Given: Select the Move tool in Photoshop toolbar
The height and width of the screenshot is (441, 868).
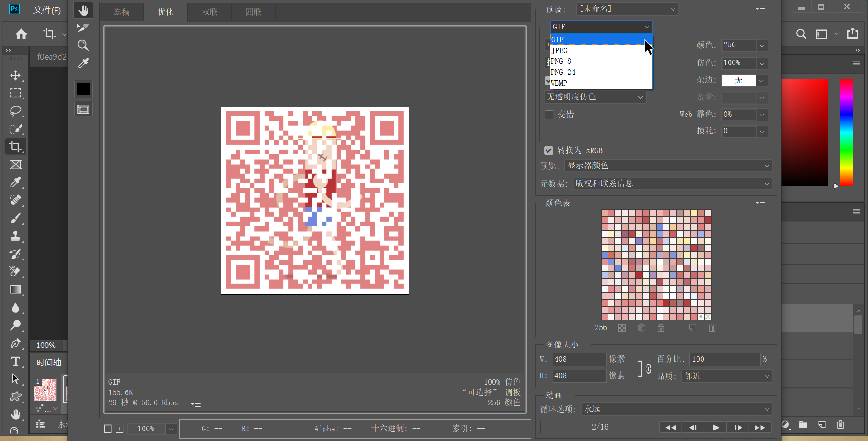Looking at the screenshot, I should pos(16,75).
